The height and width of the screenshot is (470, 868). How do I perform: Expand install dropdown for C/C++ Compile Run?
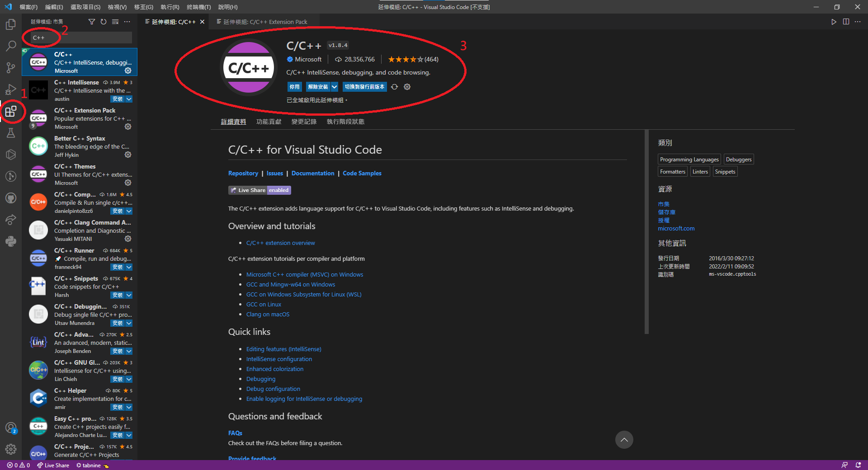[x=129, y=211]
